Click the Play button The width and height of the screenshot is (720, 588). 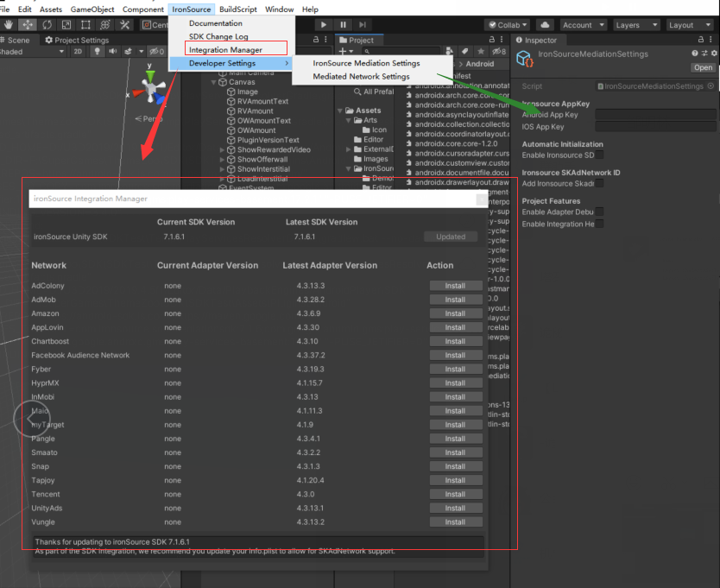tap(323, 25)
